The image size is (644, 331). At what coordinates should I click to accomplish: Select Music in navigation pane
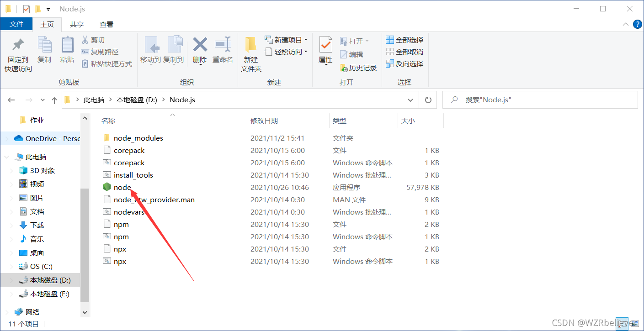tap(32, 239)
